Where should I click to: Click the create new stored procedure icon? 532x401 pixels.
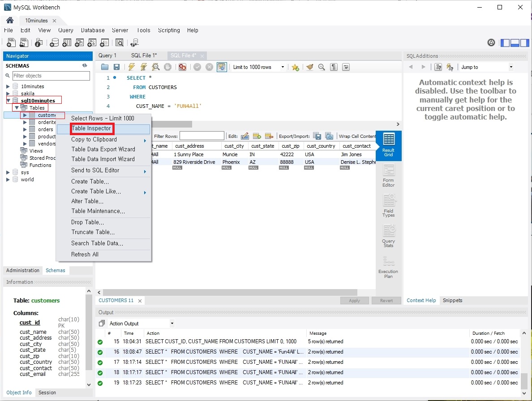[x=92, y=43]
